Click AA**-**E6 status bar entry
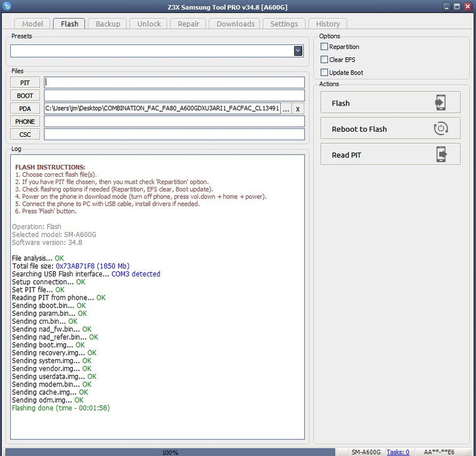 pyautogui.click(x=439, y=452)
